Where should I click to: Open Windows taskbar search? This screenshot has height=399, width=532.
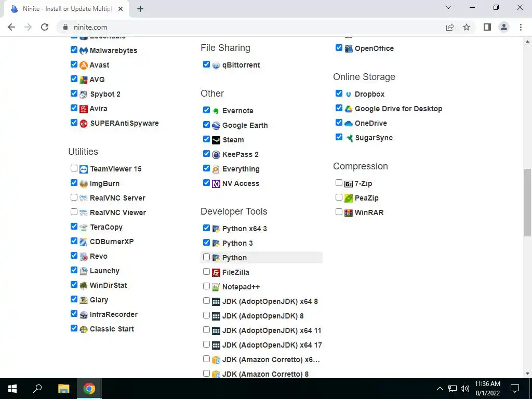tap(37, 389)
